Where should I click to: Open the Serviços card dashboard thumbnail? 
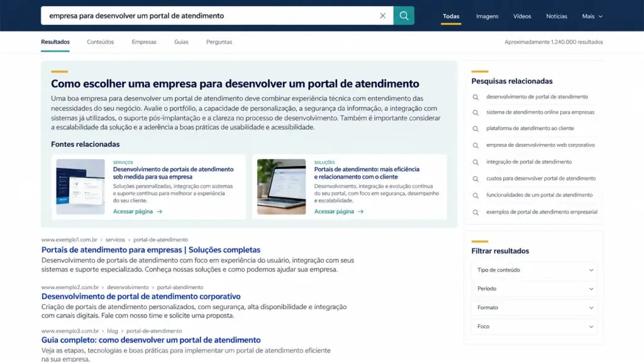(x=80, y=187)
